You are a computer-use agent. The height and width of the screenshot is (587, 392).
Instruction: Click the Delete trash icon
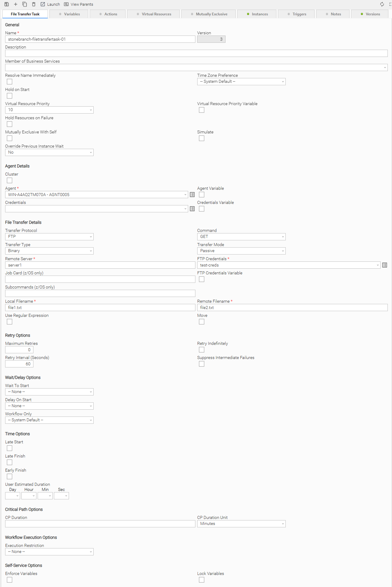click(34, 4)
